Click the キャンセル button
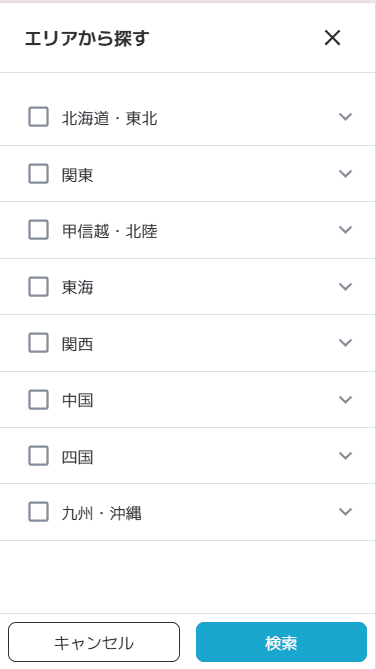This screenshot has height=669, width=376. [94, 642]
